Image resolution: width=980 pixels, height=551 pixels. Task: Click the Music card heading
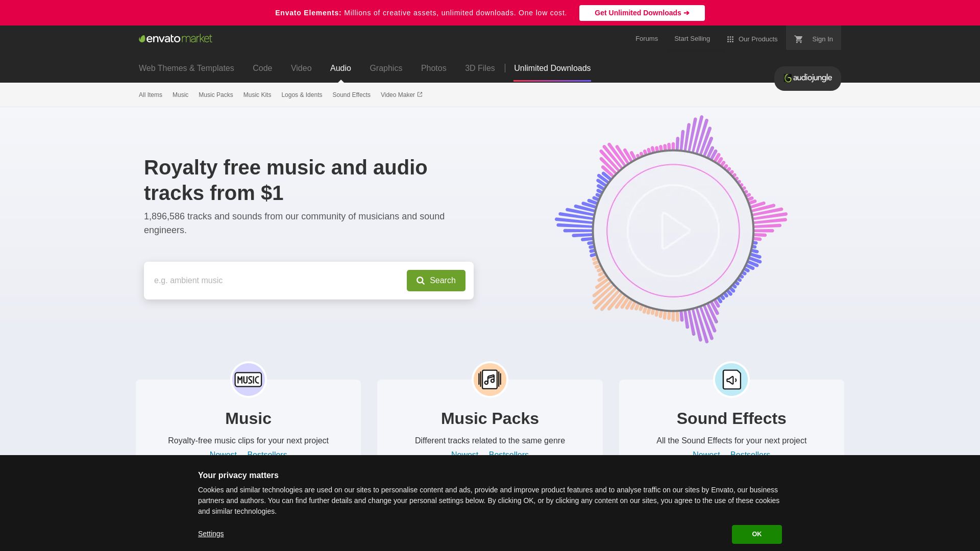[x=248, y=418]
